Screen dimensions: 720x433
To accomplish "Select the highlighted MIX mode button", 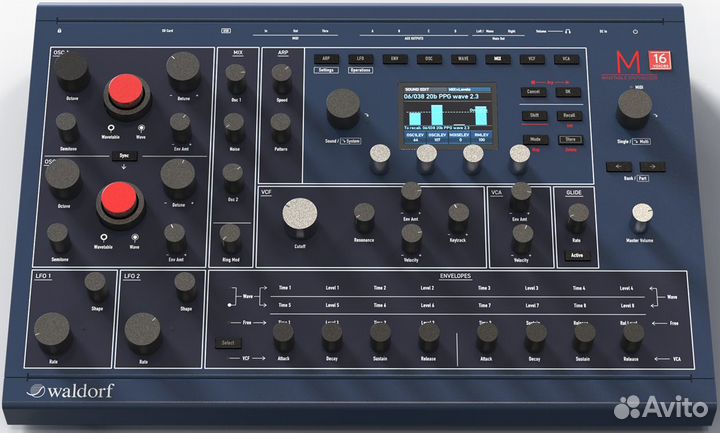I will [x=498, y=59].
